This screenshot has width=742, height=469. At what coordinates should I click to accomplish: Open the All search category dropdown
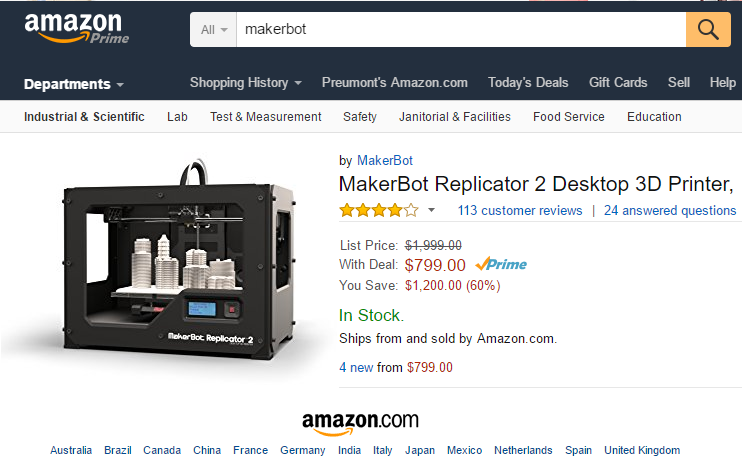tap(213, 29)
